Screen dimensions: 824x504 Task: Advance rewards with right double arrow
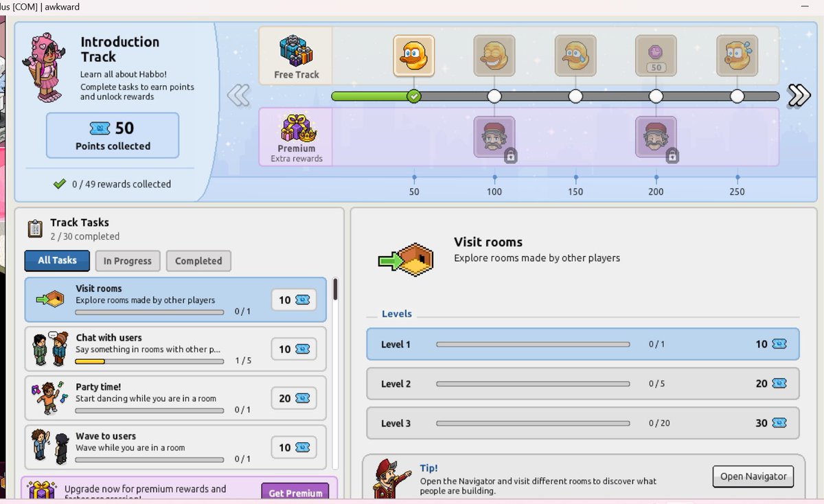pyautogui.click(x=799, y=95)
